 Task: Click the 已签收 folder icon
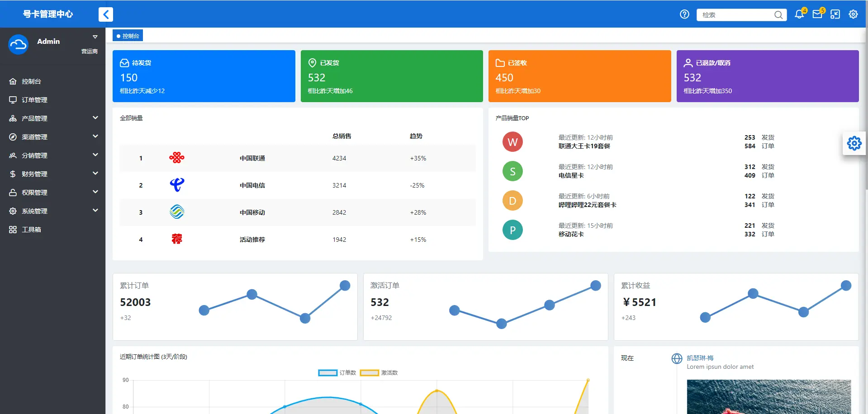click(x=500, y=63)
